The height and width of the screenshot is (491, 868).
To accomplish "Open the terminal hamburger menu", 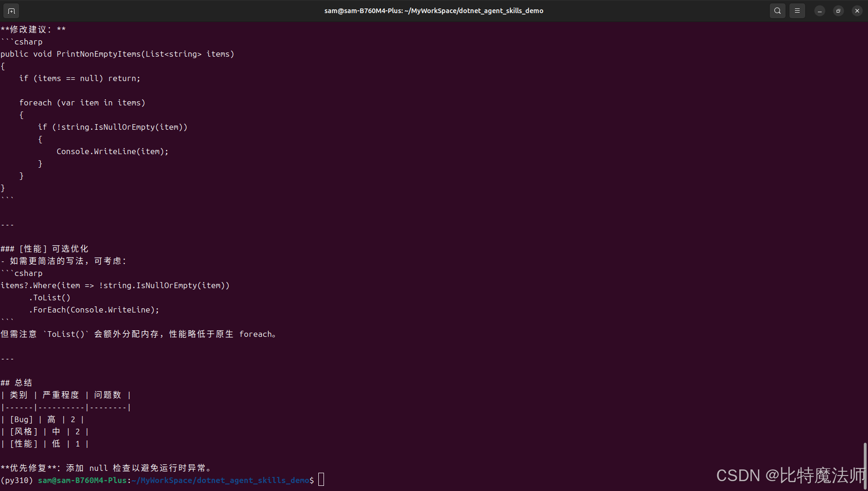I will [x=797, y=11].
